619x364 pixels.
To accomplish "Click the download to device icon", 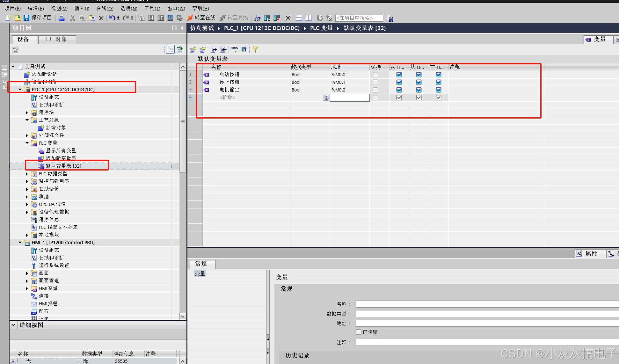I will click(151, 18).
